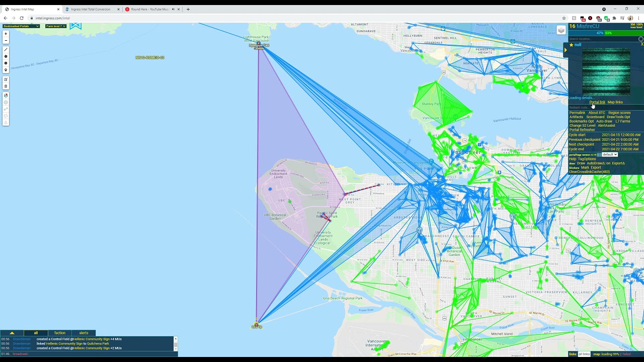Image resolution: width=644 pixels, height=362 pixels.
Task: Expand the chat panel with arrow
Action: pos(12,333)
